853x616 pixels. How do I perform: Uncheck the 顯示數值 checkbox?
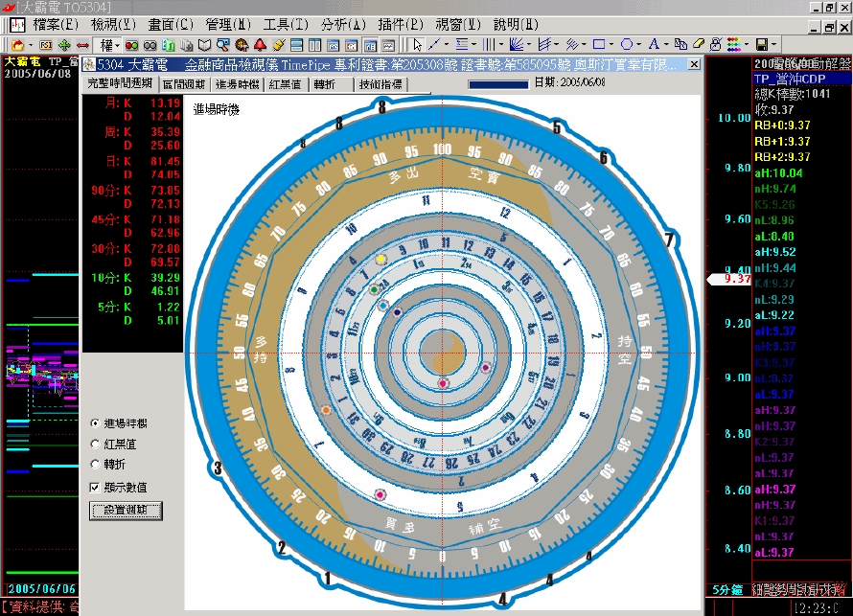94,487
